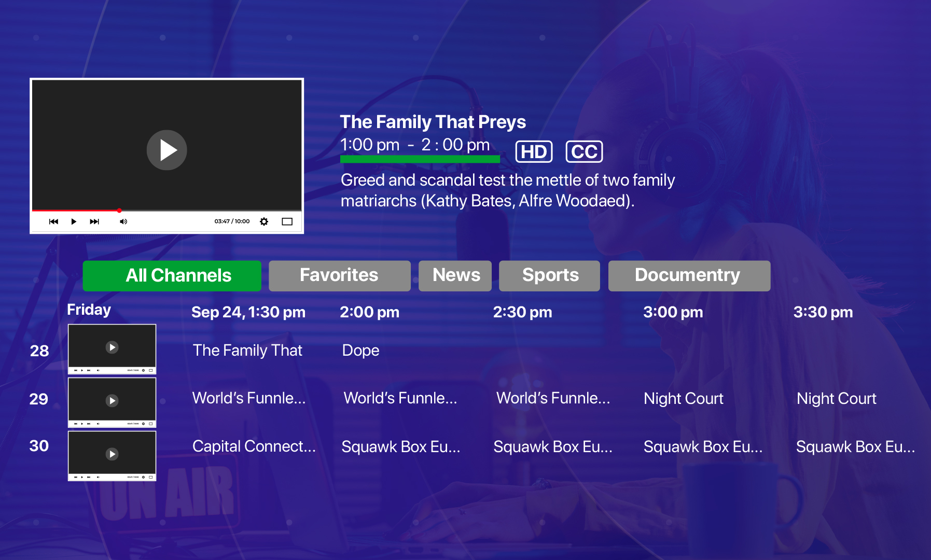Select The Family That at 1:30 pm
The width and height of the screenshot is (931, 560).
[x=247, y=351]
